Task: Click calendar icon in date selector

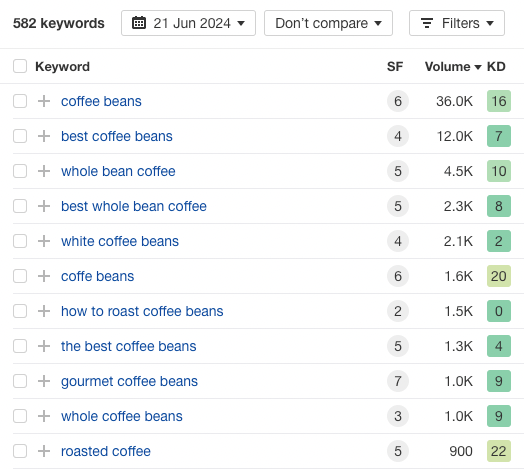Action: (139, 23)
